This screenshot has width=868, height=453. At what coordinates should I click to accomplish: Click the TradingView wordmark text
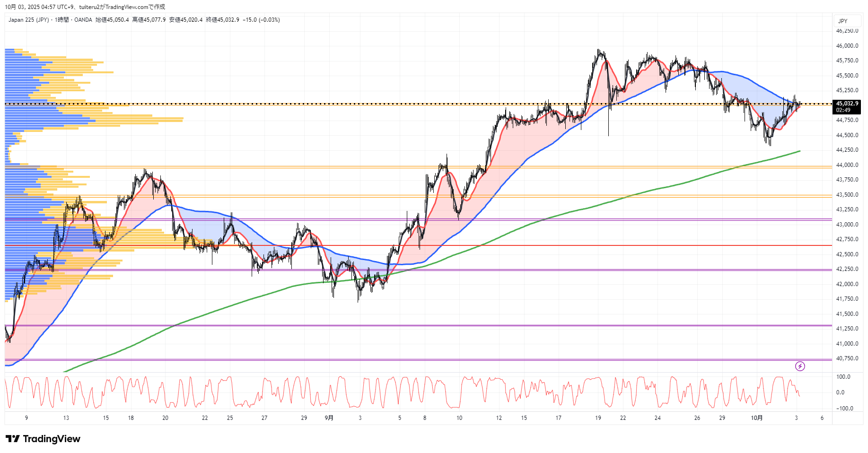point(52,439)
